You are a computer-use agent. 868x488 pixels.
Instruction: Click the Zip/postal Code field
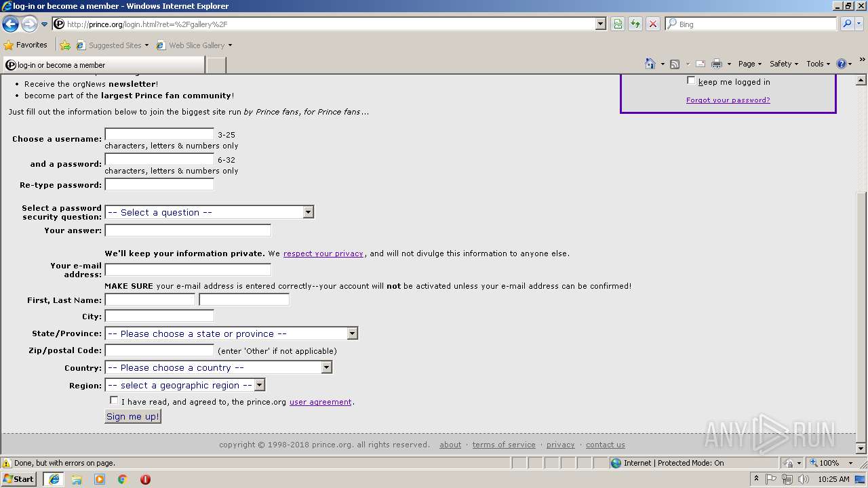point(159,350)
